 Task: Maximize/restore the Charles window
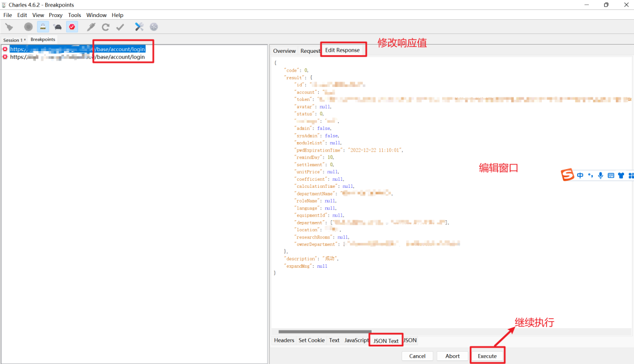click(606, 5)
